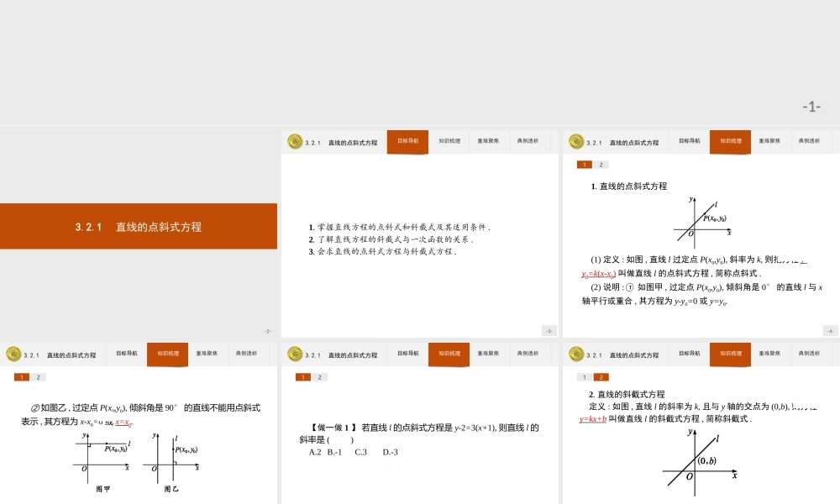The image size is (840, 504).
Task: Choose answer option D.-3
Action: click(390, 452)
